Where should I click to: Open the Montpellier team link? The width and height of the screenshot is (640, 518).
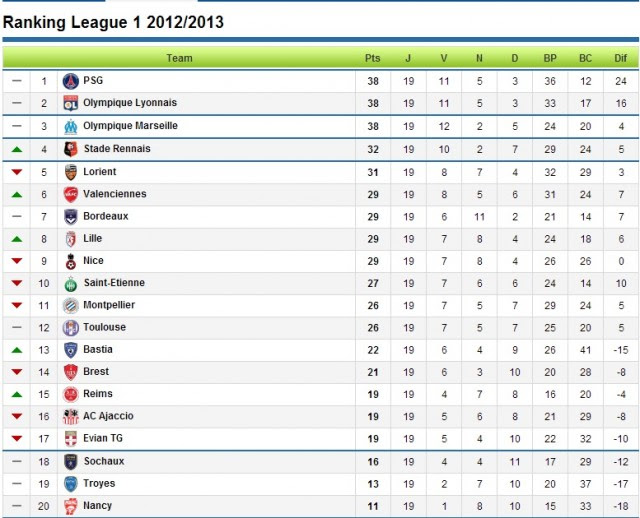(109, 305)
